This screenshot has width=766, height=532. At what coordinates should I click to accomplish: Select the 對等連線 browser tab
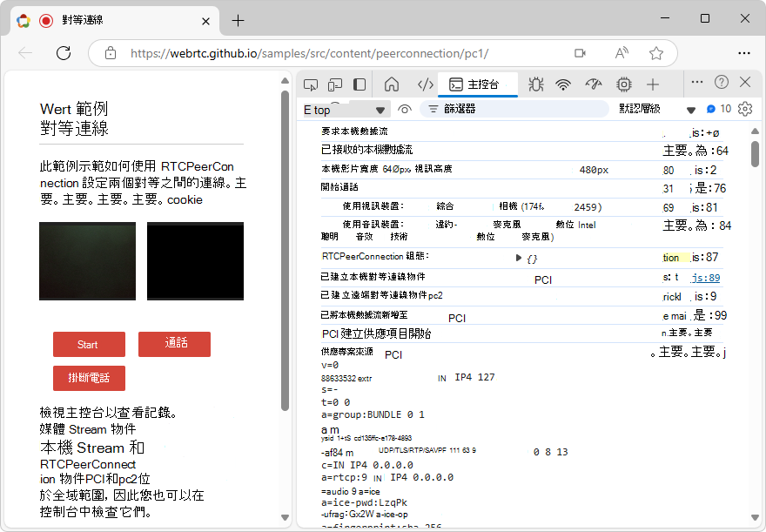pos(114,21)
